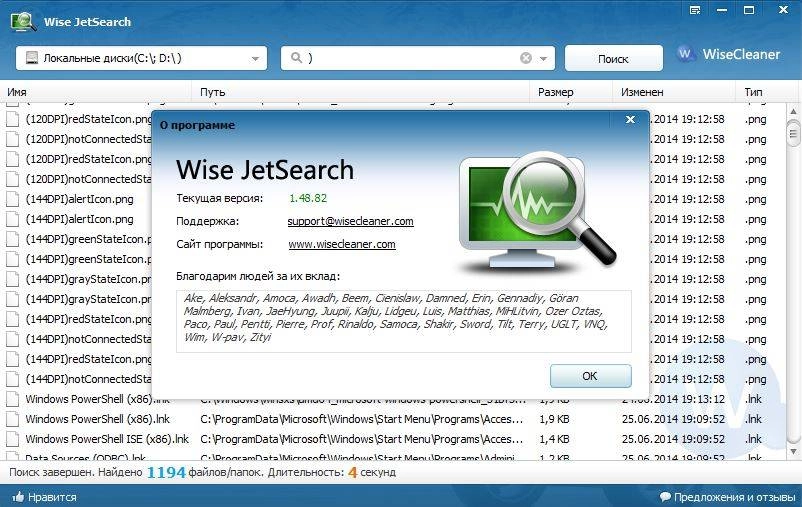Click the WiseCleaner logo

(x=729, y=54)
